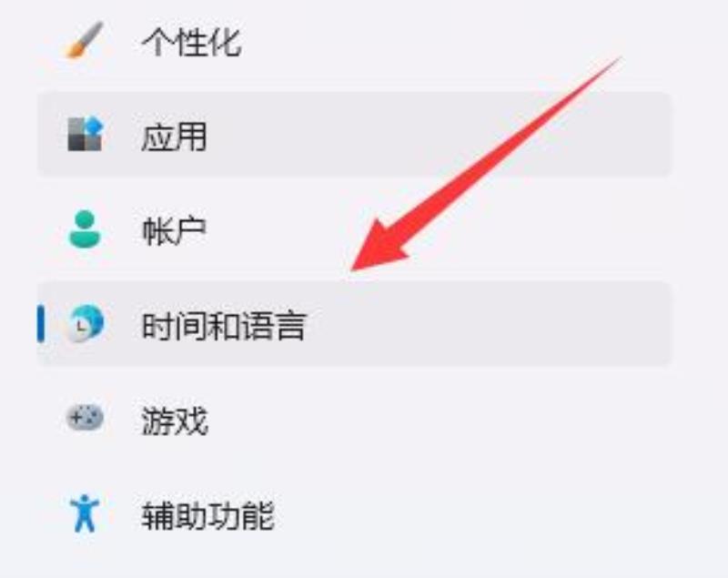Click the 应用 apps grid icon
728x578 pixels.
tap(85, 134)
